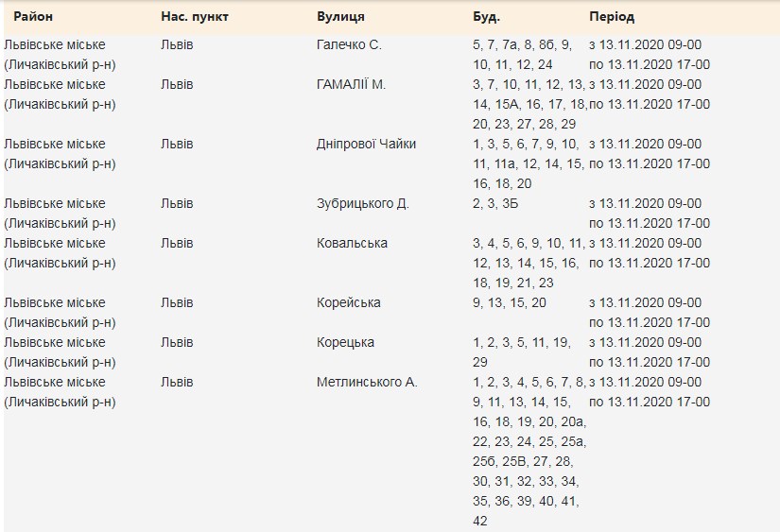Select the Львів cell in Дніпрової Чайки row
This screenshot has width=780, height=532.
tap(177, 144)
